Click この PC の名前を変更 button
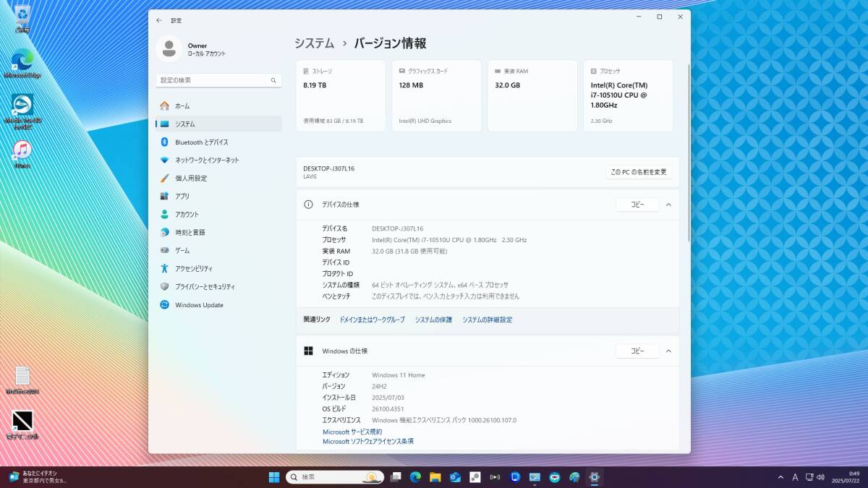This screenshot has width=868, height=488. (639, 172)
